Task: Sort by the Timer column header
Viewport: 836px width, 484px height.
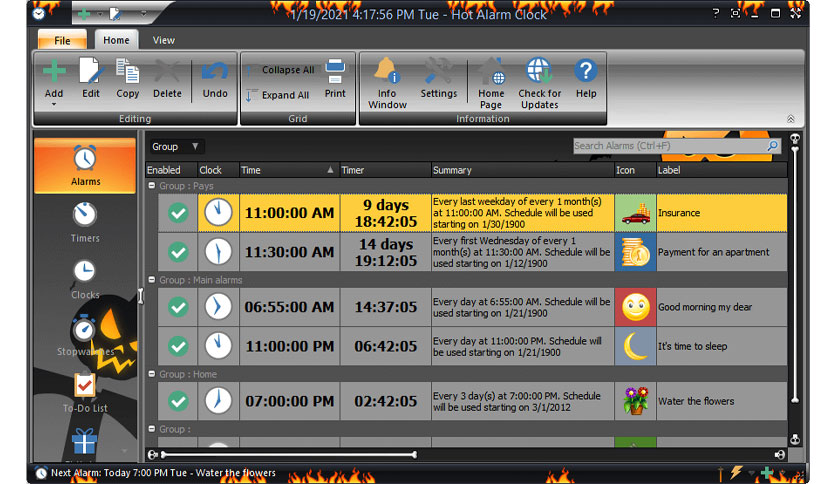Action: coord(385,170)
